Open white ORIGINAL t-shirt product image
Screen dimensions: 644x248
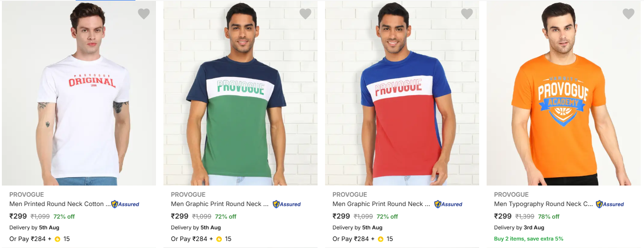[79, 93]
